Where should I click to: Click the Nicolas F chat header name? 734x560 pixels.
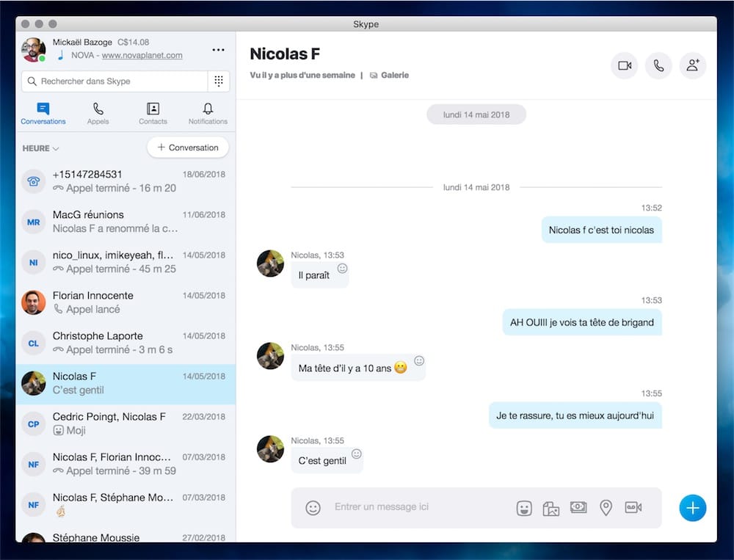(x=285, y=54)
